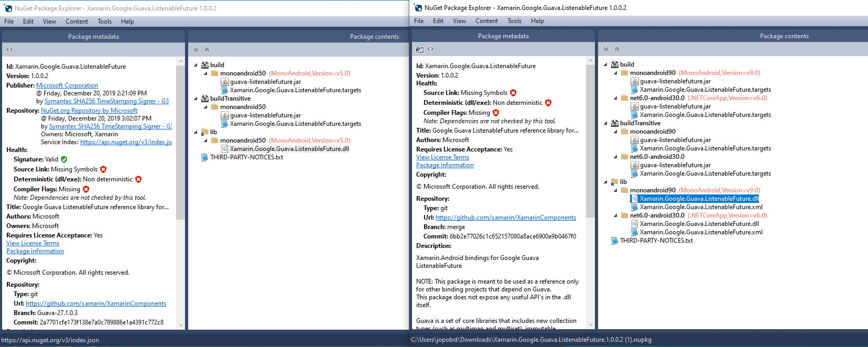Open the api.nuget.org Service Index link
868x347 pixels.
point(126,142)
